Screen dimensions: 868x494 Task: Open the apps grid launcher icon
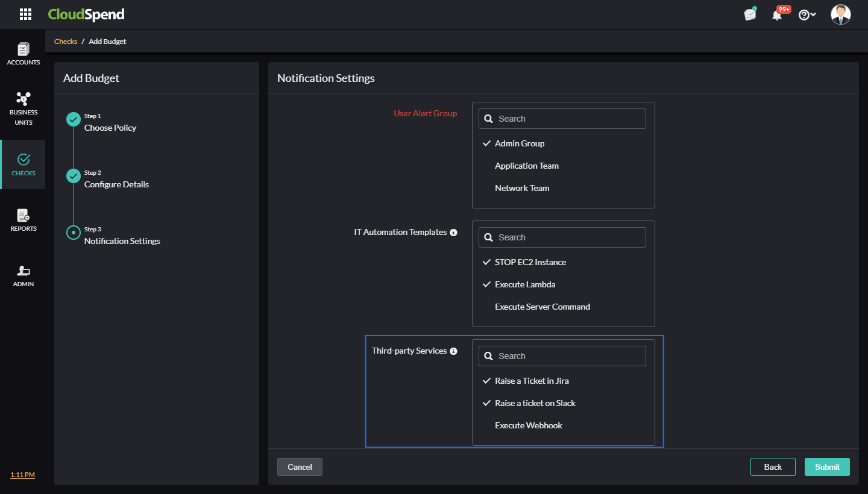[25, 14]
